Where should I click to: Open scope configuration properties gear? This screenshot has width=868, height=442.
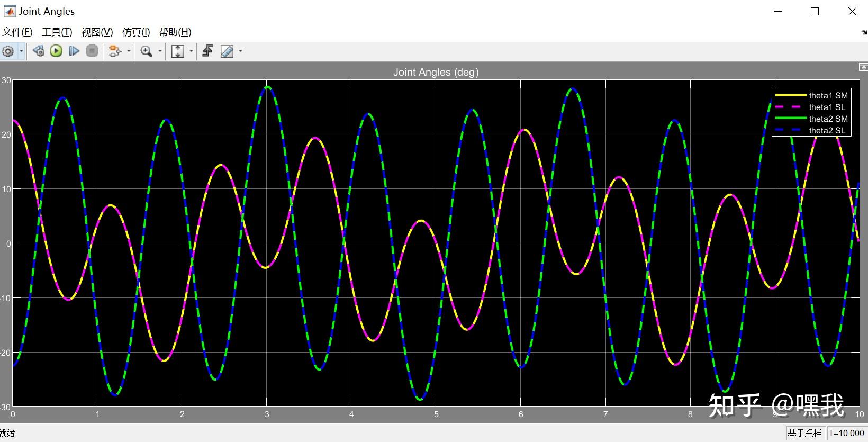click(x=8, y=51)
